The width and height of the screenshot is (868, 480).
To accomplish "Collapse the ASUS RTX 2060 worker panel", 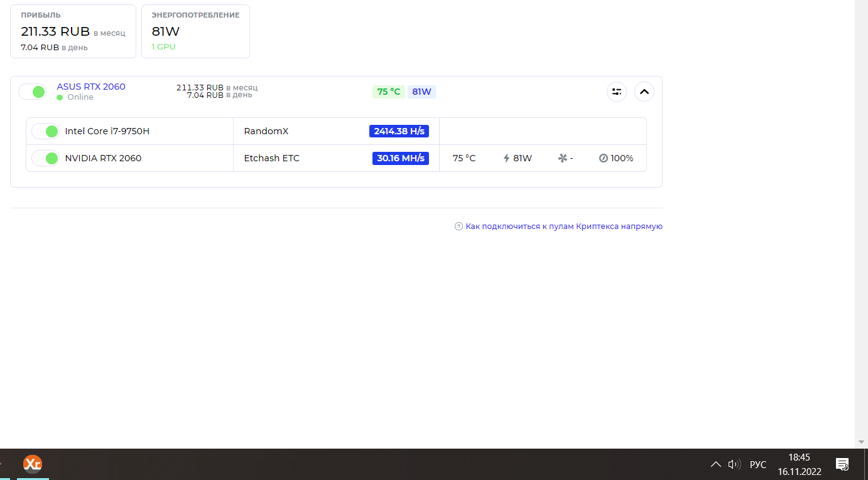I will click(x=644, y=92).
